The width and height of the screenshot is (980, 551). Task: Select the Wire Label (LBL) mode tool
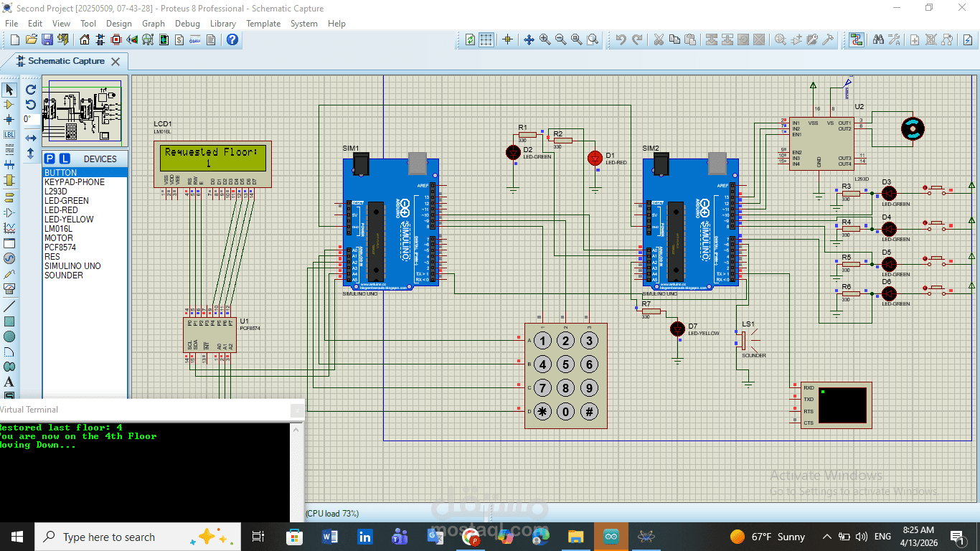coord(9,135)
